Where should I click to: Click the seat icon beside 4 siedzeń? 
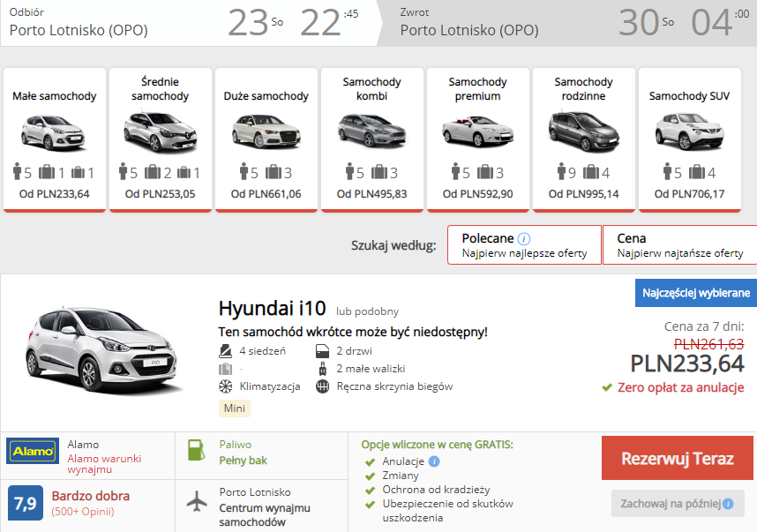(x=225, y=351)
